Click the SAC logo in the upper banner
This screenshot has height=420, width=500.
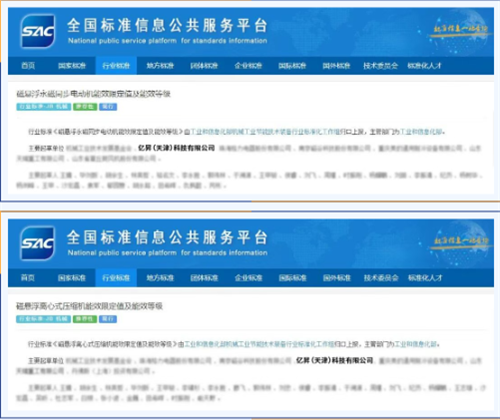click(38, 31)
